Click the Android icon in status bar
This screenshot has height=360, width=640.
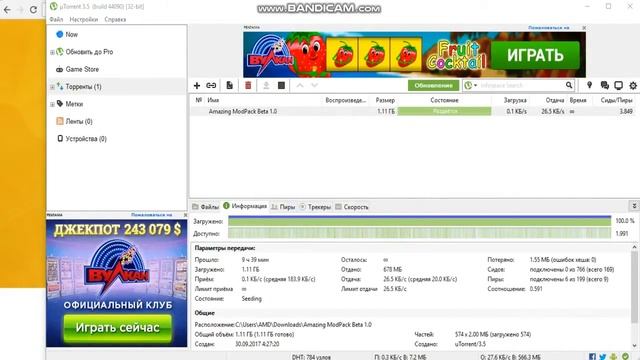[613, 356]
